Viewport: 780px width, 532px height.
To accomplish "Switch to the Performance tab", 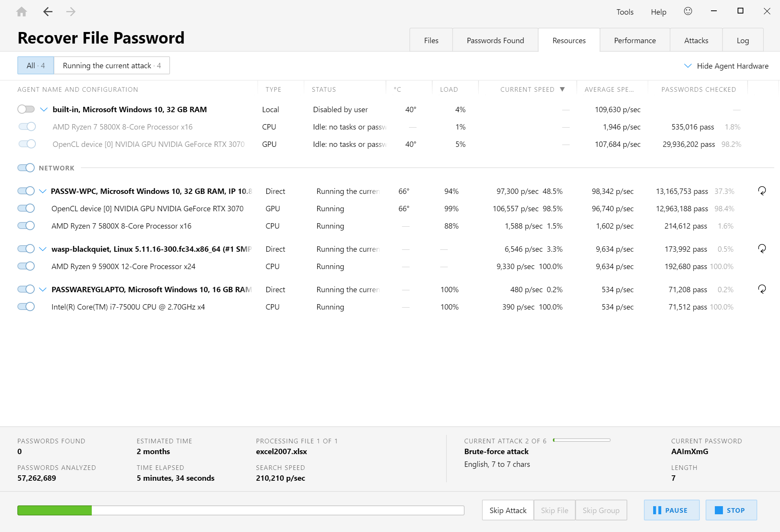I will point(634,40).
